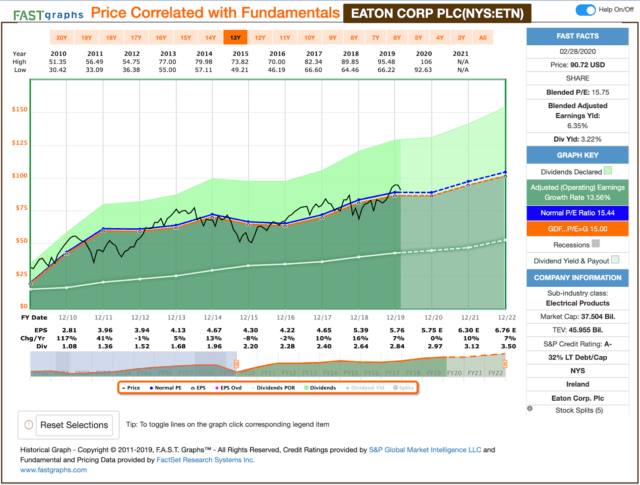Image resolution: width=640 pixels, height=485 pixels.
Task: Click the GDF P/E=G 15.00 bar
Action: click(x=578, y=229)
